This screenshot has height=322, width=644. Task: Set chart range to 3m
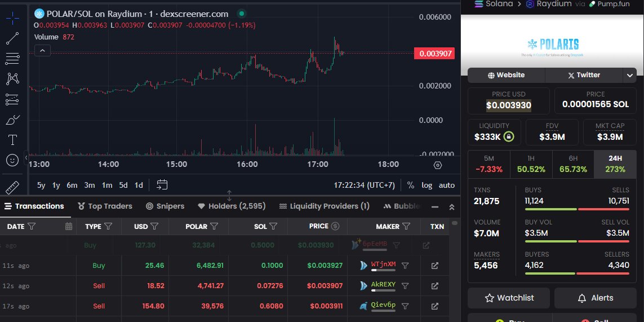pos(90,185)
